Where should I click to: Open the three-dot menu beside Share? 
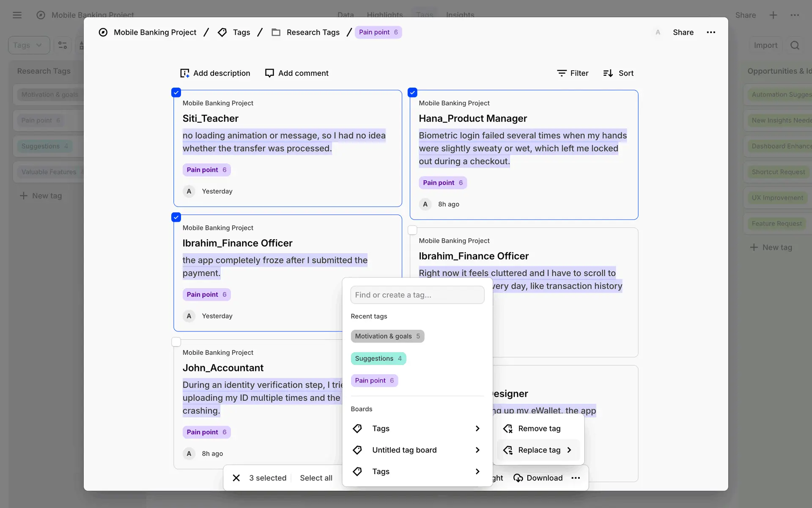tap(711, 32)
